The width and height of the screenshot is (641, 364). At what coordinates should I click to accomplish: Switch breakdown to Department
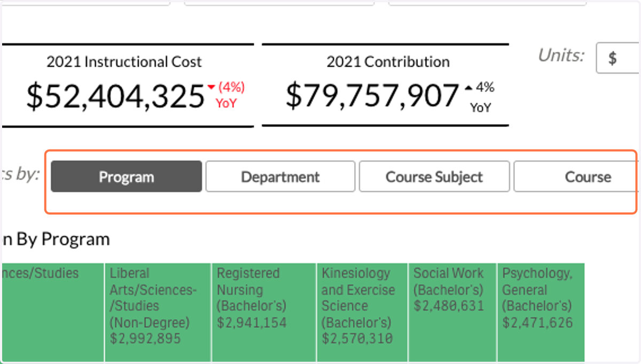click(280, 177)
